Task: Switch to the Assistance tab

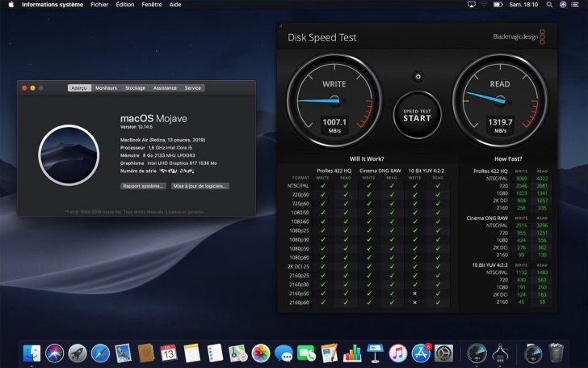Action: tap(165, 88)
